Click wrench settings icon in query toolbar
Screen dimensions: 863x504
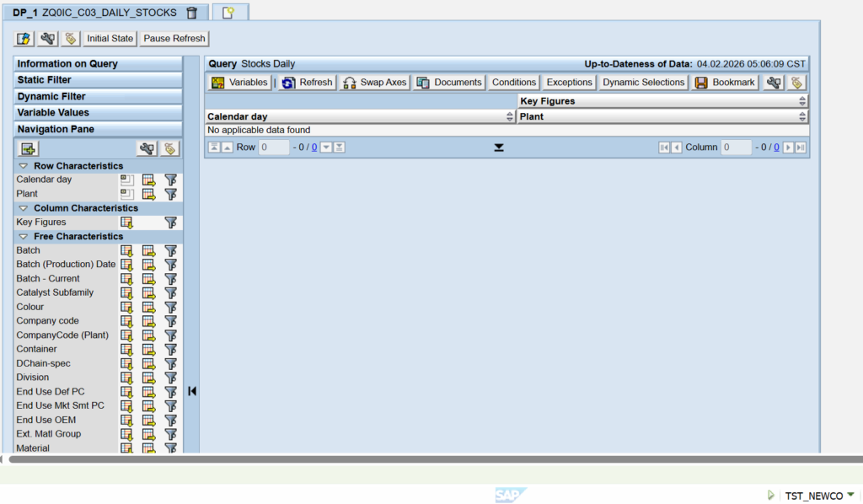coord(774,83)
